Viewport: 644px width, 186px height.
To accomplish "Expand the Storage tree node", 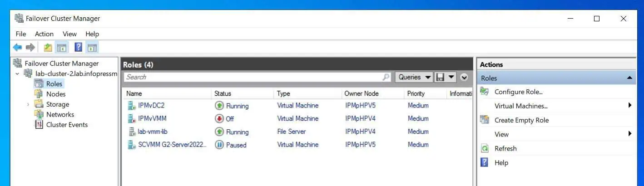I will [x=28, y=104].
